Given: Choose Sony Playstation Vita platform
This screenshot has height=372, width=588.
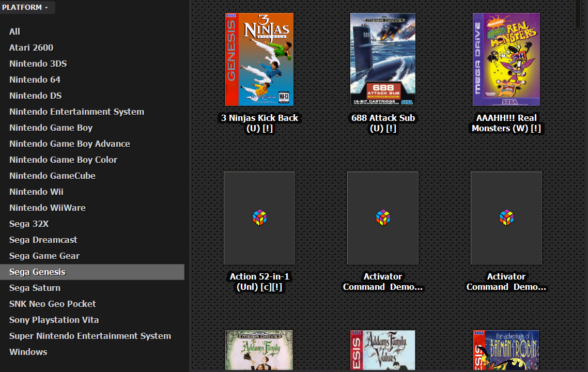Looking at the screenshot, I should click(54, 320).
